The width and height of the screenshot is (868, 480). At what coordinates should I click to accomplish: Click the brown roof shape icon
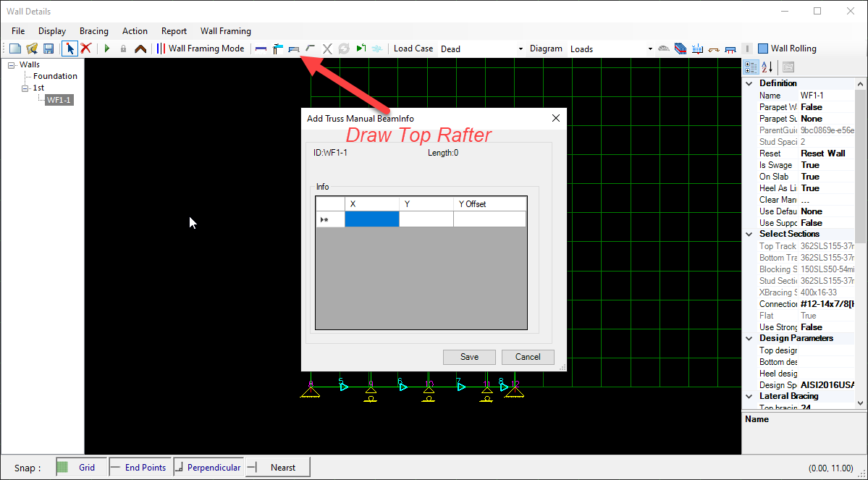coord(140,49)
